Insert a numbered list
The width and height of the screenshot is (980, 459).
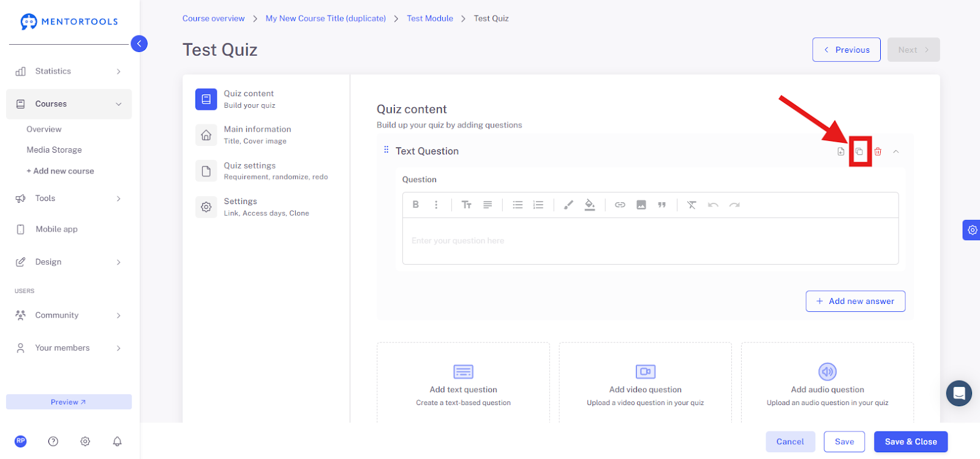pyautogui.click(x=538, y=205)
